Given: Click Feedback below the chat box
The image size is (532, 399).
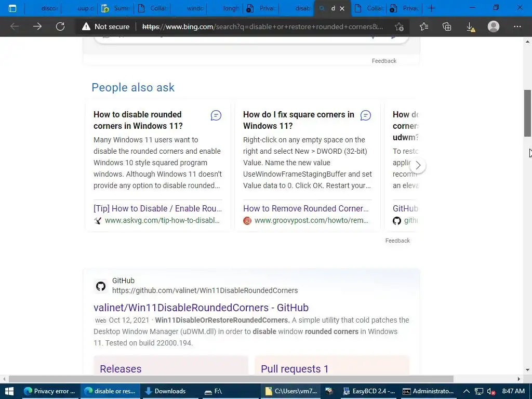Looking at the screenshot, I should coord(384,61).
